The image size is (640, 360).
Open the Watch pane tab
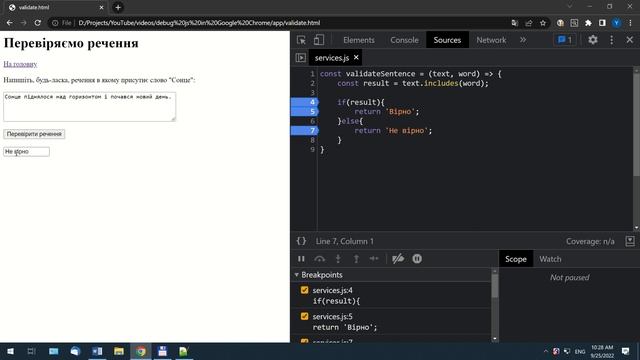tap(550, 259)
